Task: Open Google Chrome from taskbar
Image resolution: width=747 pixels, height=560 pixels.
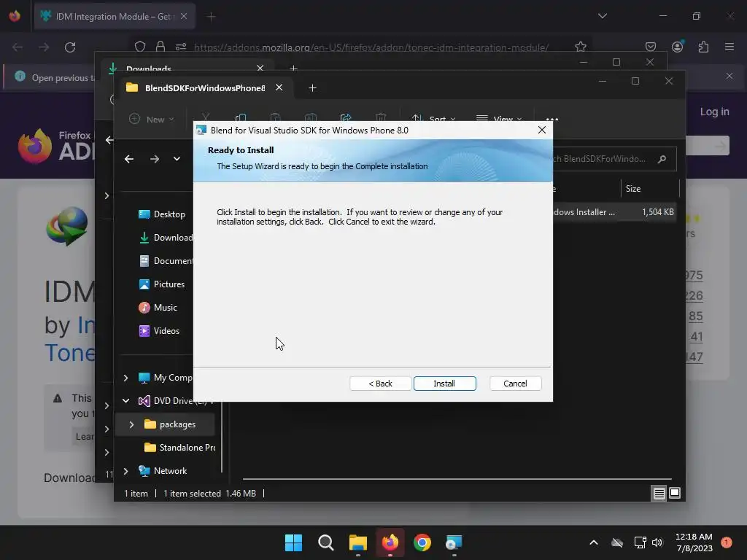Action: tap(422, 542)
